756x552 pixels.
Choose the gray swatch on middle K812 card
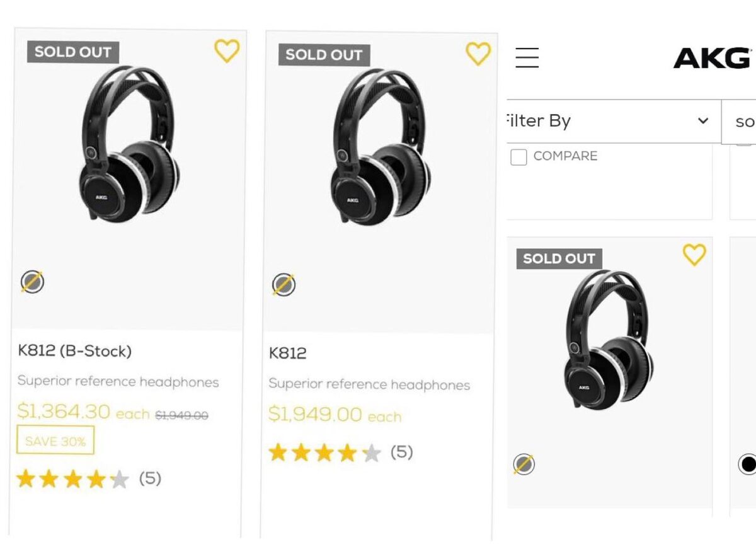click(283, 285)
